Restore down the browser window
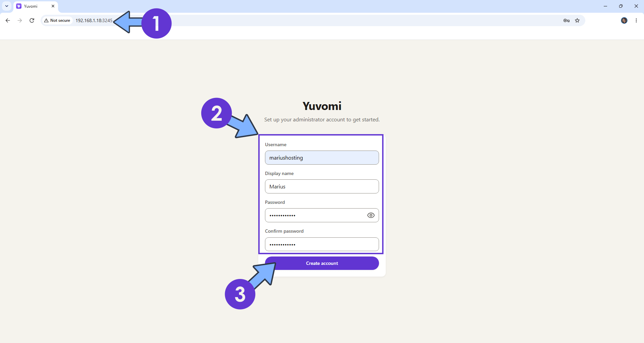 click(621, 6)
